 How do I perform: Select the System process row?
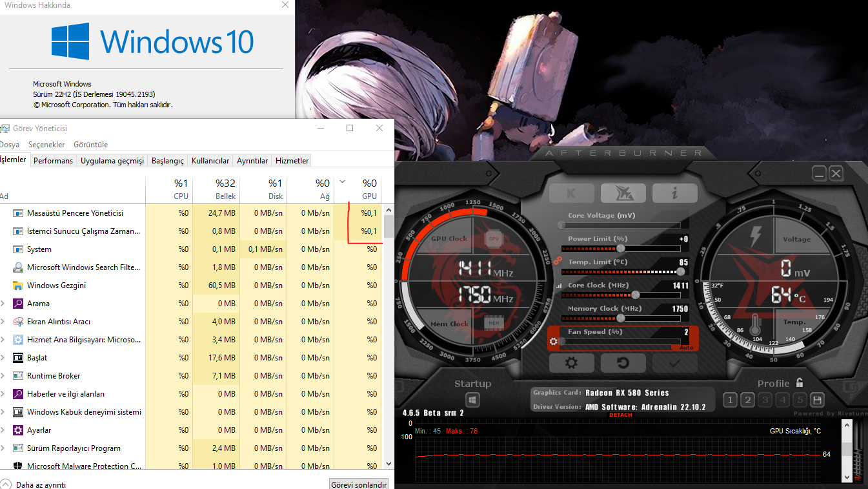pyautogui.click(x=192, y=249)
